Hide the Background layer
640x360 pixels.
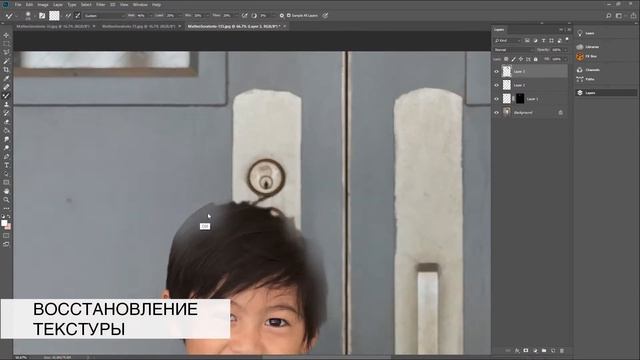pos(496,113)
